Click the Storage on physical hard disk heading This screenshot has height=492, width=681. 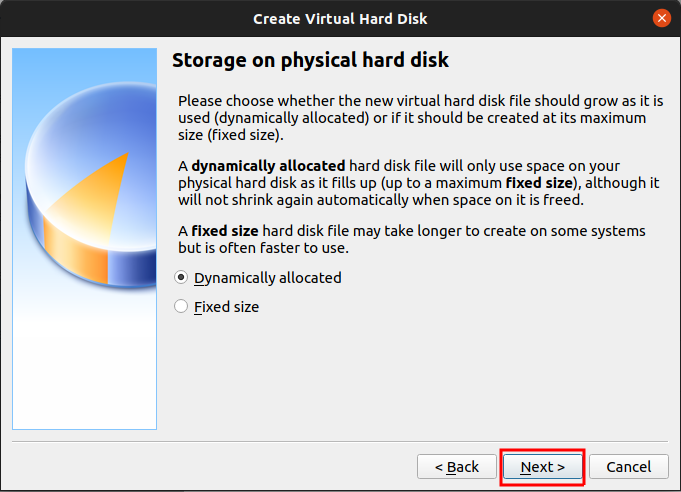coord(310,60)
